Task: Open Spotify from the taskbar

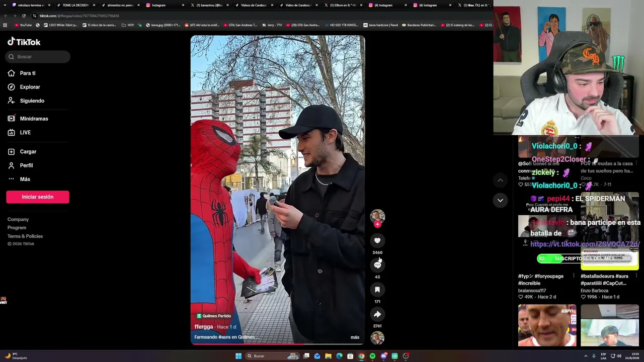Action: [x=372, y=356]
